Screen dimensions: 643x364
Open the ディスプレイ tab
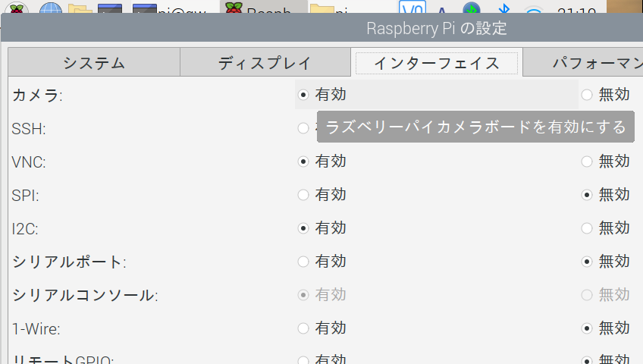(265, 62)
